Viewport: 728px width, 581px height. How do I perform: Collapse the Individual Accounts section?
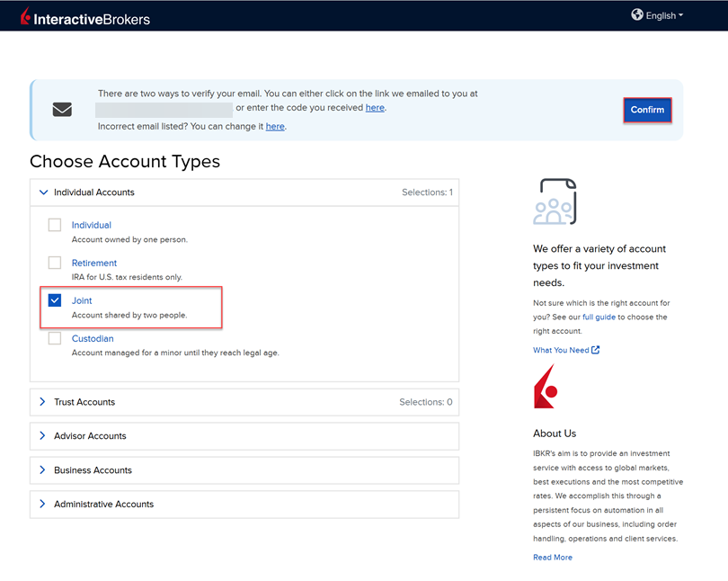point(93,192)
